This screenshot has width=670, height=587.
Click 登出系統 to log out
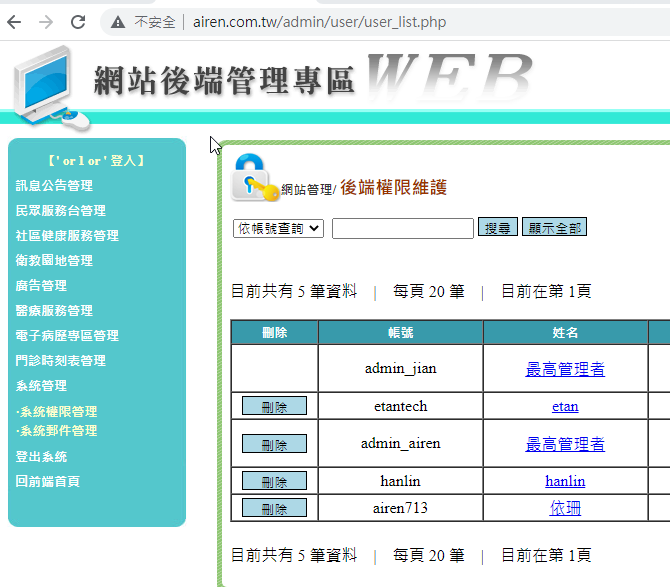(41, 457)
